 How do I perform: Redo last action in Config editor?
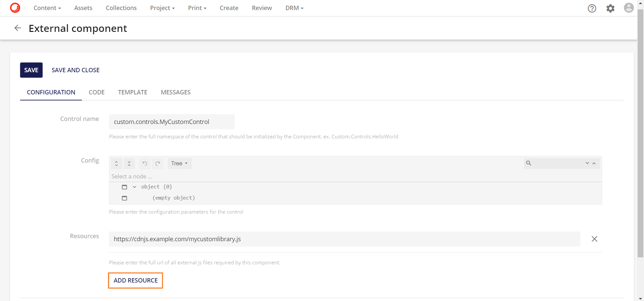coord(158,164)
